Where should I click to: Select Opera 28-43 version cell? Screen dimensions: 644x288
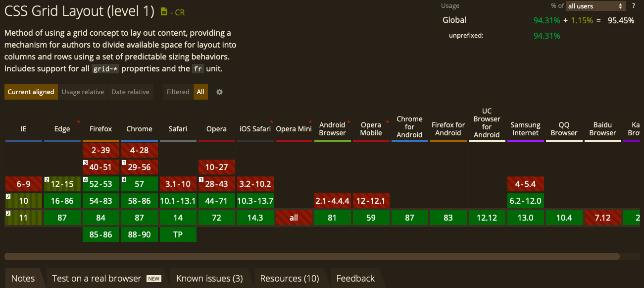(x=217, y=184)
